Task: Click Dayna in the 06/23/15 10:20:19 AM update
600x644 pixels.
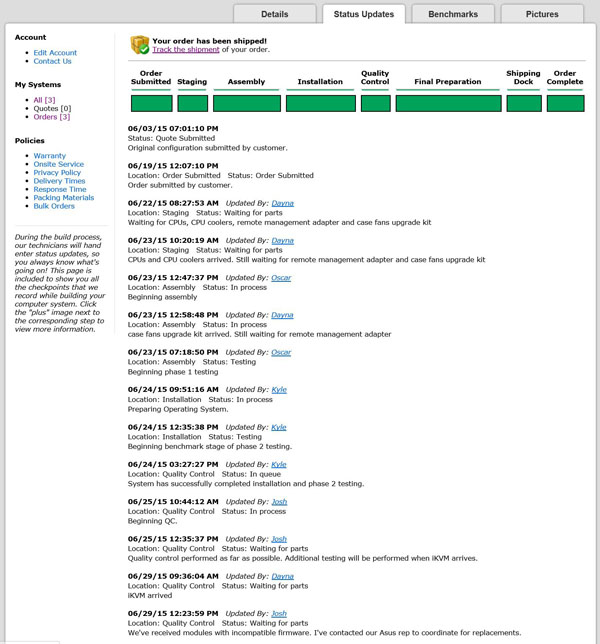Action: point(283,241)
